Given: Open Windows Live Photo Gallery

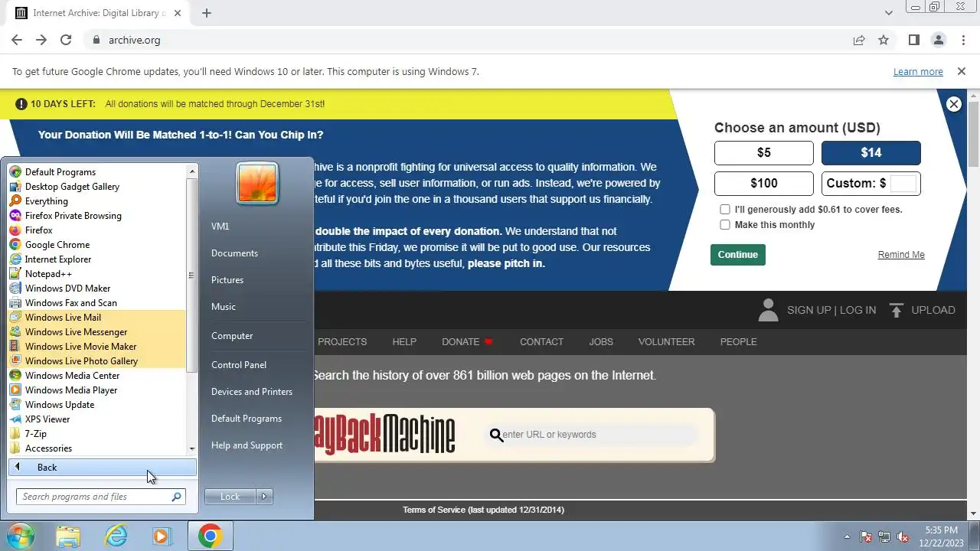Looking at the screenshot, I should [81, 361].
